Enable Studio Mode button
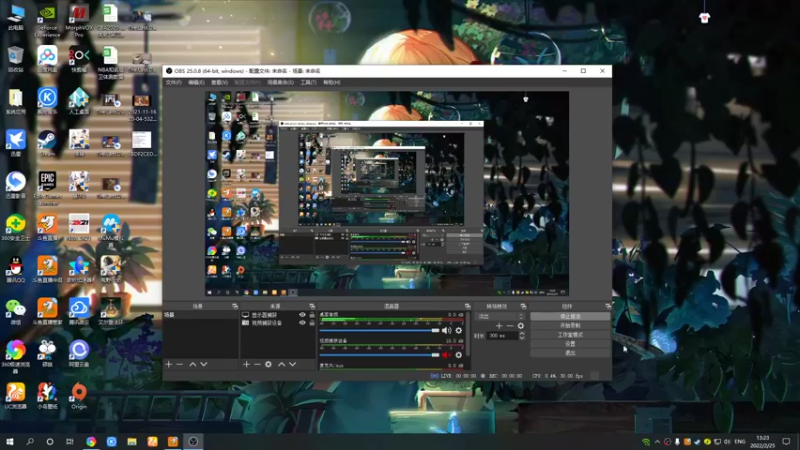Viewport: 800px width, 450px height. pyautogui.click(x=570, y=335)
